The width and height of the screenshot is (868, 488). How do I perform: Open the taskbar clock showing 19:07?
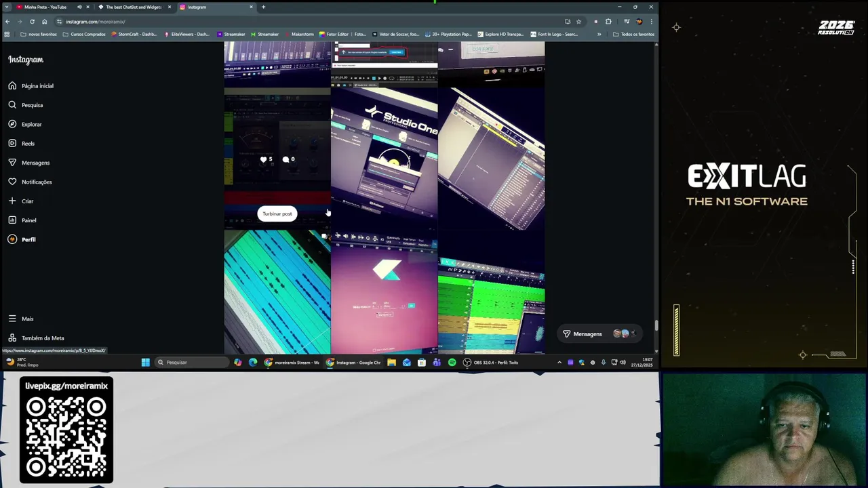tap(643, 363)
